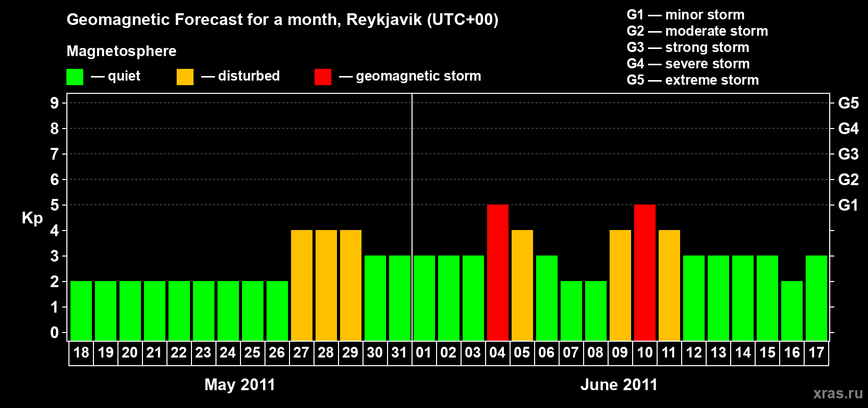Click the Geomagnetic Forecast chart title

tap(282, 19)
